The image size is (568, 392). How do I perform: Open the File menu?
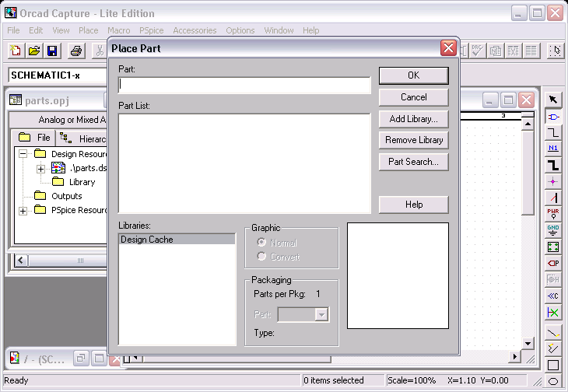point(13,30)
